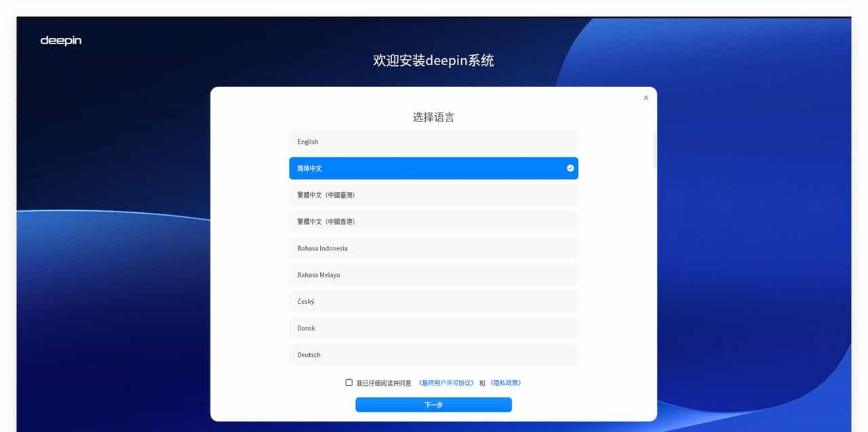The height and width of the screenshot is (432, 868).
Task: Click the 选择语言 dialog title
Action: point(433,117)
